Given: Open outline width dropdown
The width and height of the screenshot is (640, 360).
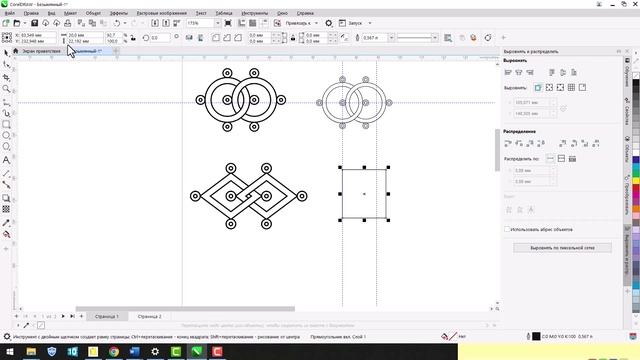Looking at the screenshot, I should (x=391, y=38).
